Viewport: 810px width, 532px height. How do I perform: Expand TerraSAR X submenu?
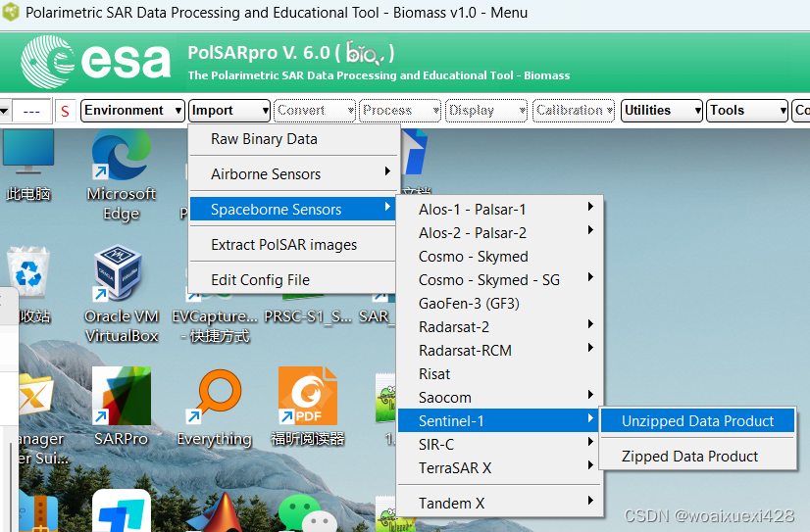click(499, 468)
